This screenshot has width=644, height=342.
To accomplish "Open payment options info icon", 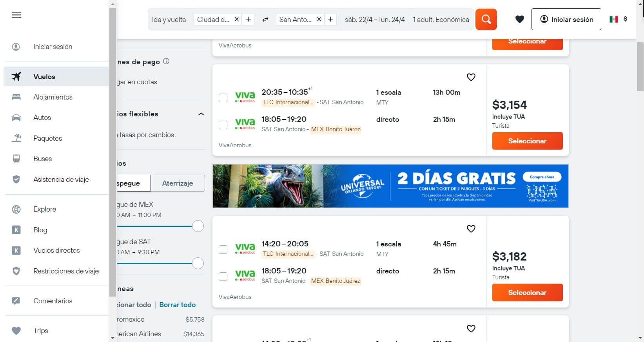I will click(166, 62).
